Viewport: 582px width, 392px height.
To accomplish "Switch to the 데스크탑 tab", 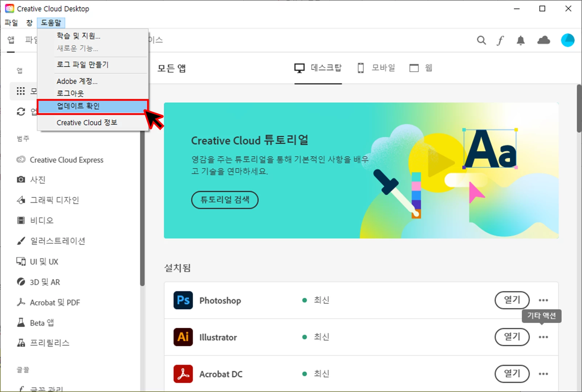I will click(x=318, y=68).
